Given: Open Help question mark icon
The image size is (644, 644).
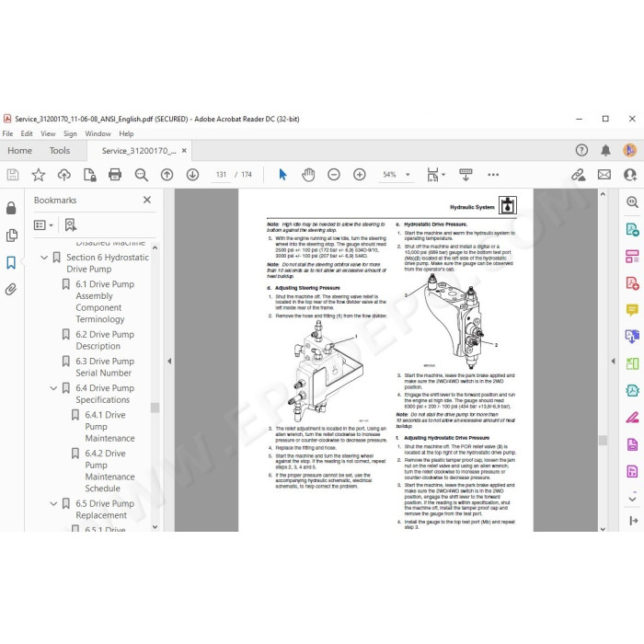Looking at the screenshot, I should point(581,150).
